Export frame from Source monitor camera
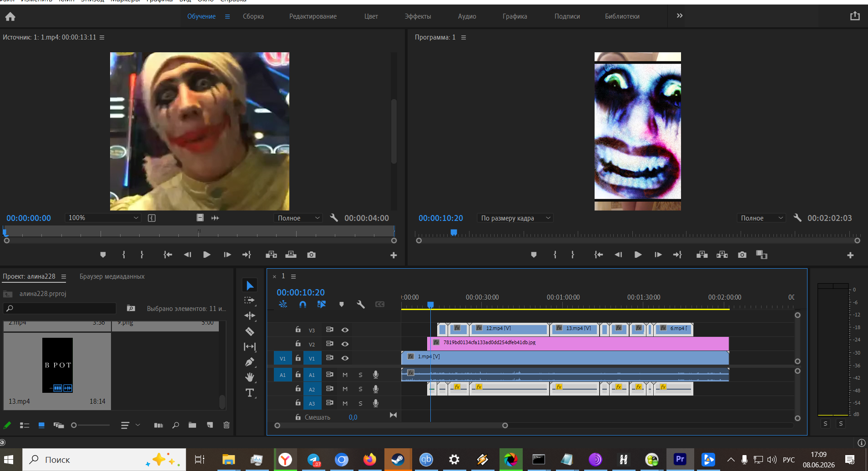The height and width of the screenshot is (471, 868). point(311,255)
